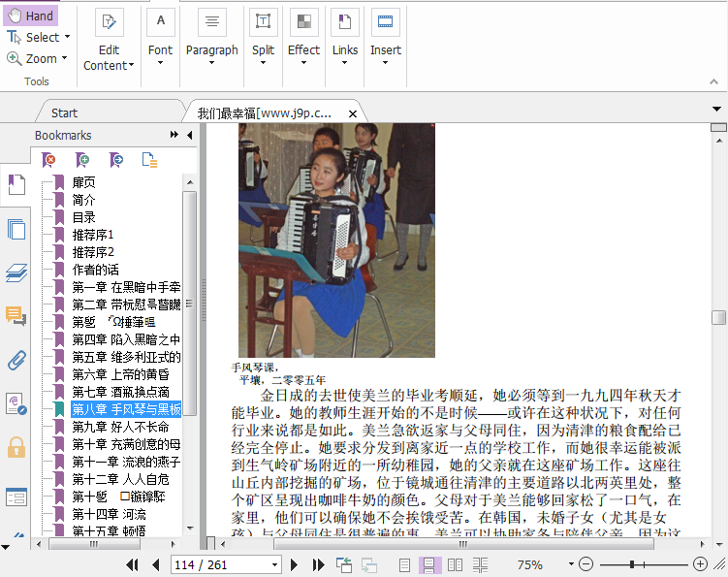Enable single page view mode
This screenshot has height=577, width=728.
point(405,564)
